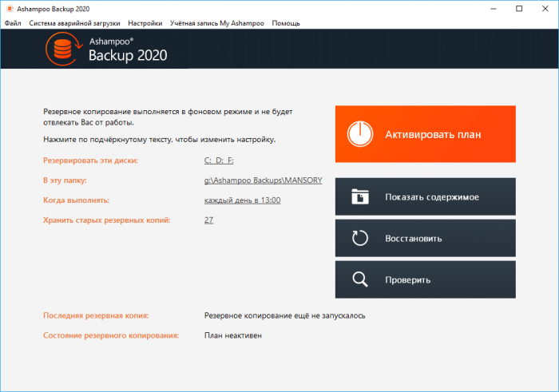Change old backup count link 27
Viewport: 559px width, 392px height.
[208, 220]
